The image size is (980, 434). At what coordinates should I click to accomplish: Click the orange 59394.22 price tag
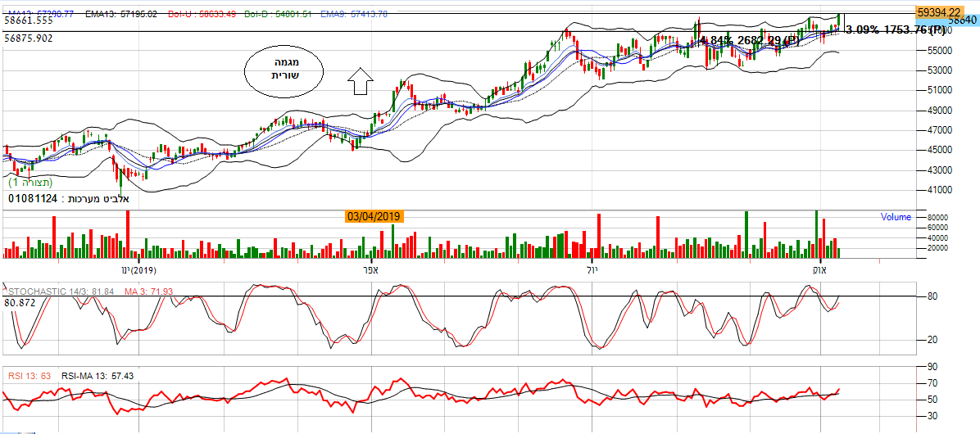tap(939, 12)
